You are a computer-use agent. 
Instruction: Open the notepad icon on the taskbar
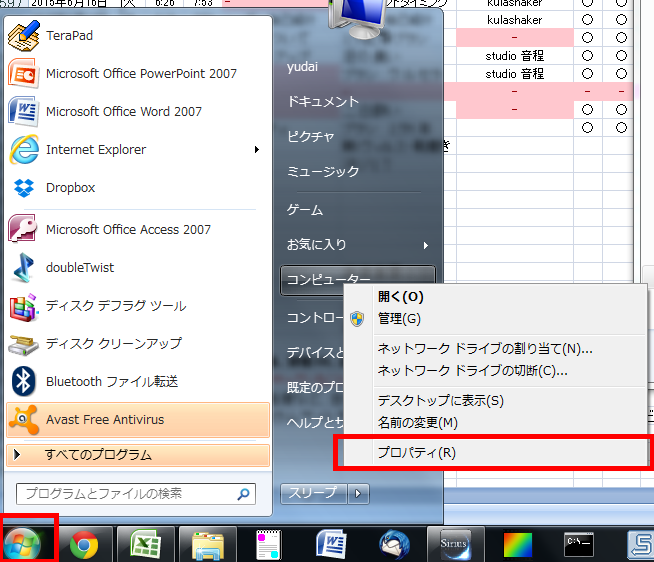tap(268, 544)
